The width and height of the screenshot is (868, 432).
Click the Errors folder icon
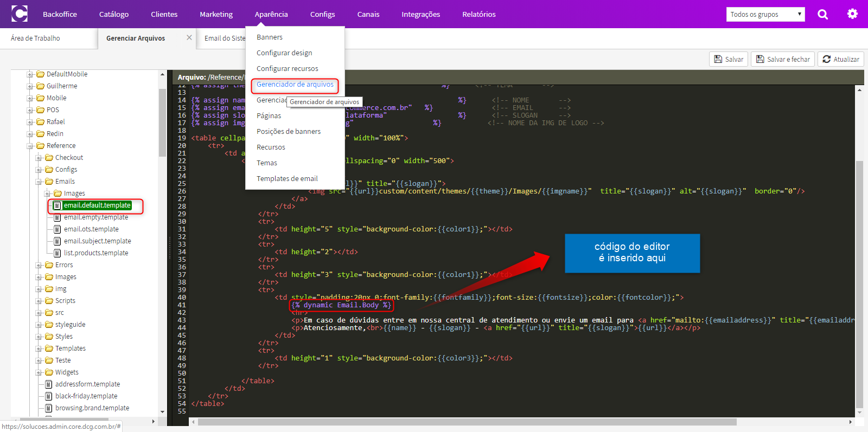pos(49,265)
